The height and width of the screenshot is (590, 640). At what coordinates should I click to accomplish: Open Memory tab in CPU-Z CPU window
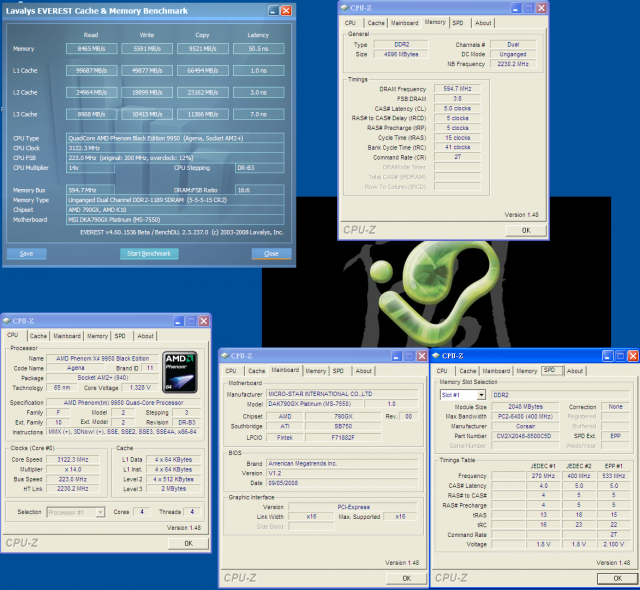pyautogui.click(x=97, y=336)
